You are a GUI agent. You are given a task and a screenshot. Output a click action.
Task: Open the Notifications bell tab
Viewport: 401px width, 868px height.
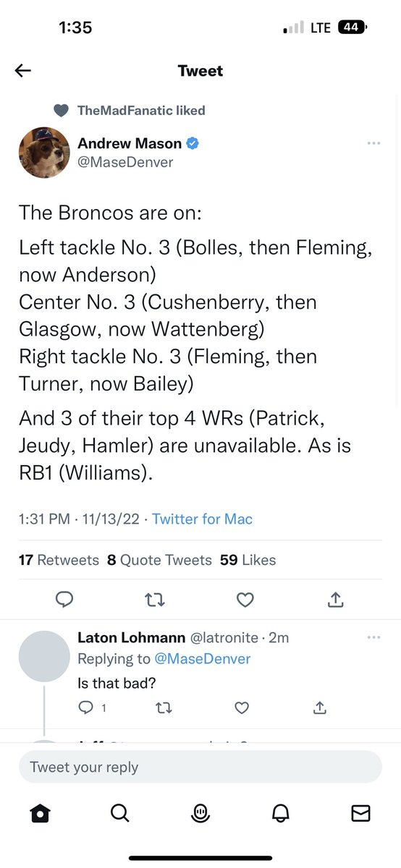(280, 813)
